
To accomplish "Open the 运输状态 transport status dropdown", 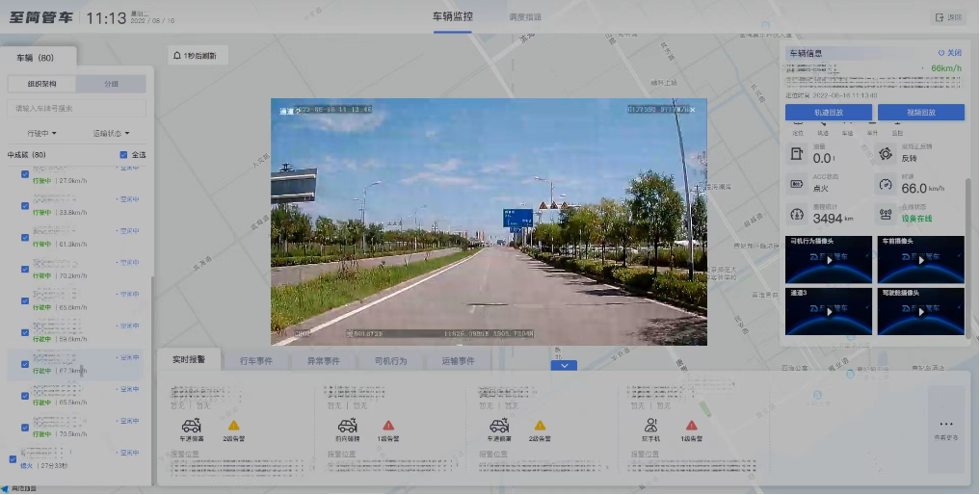I will click(x=111, y=133).
